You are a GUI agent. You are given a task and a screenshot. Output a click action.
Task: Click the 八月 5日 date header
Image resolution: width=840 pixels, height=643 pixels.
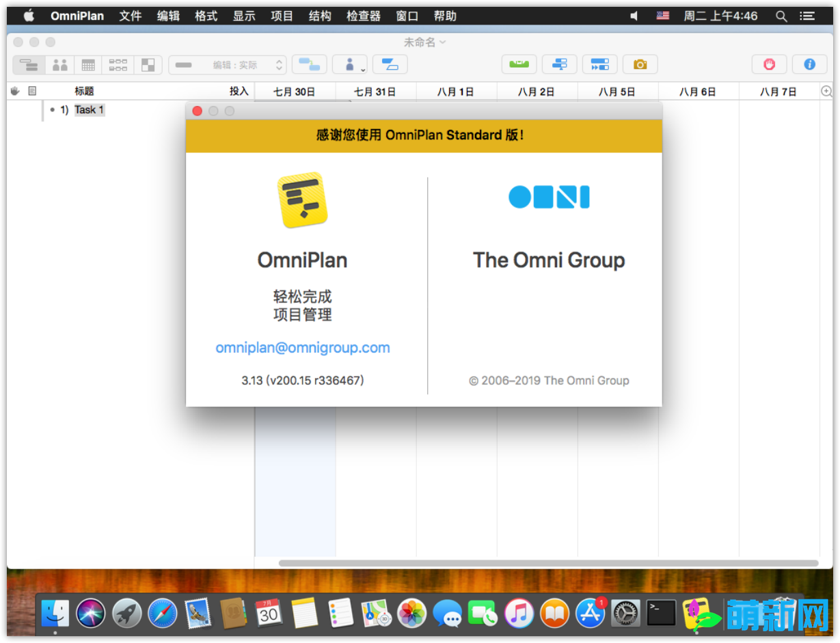[x=617, y=92]
